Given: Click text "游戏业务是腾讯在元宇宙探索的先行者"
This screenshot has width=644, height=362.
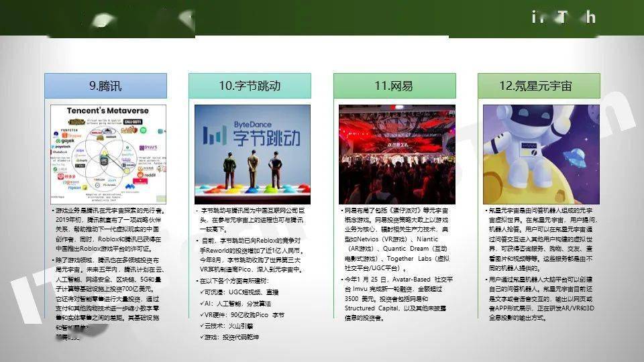Looking at the screenshot, I should pyautogui.click(x=110, y=210).
